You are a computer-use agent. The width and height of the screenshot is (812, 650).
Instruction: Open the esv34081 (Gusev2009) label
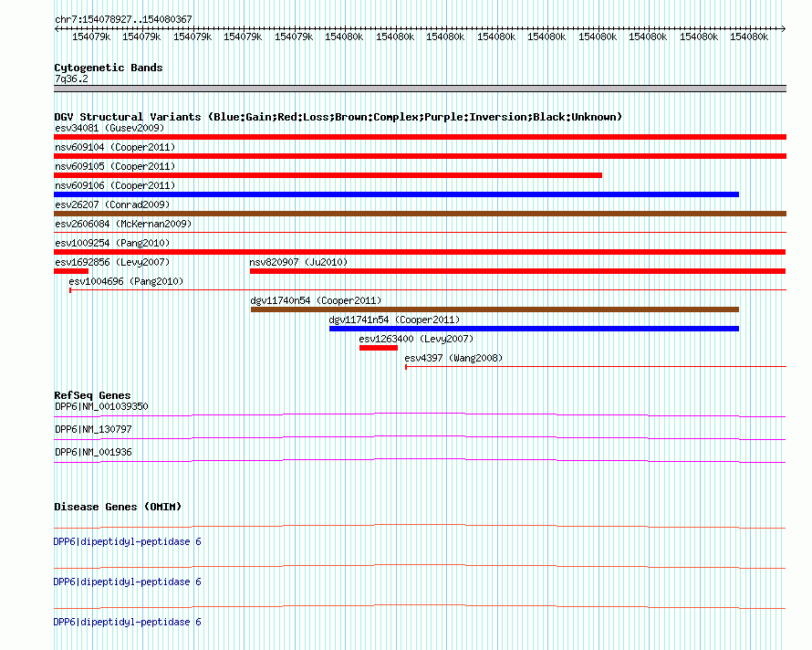point(109,128)
